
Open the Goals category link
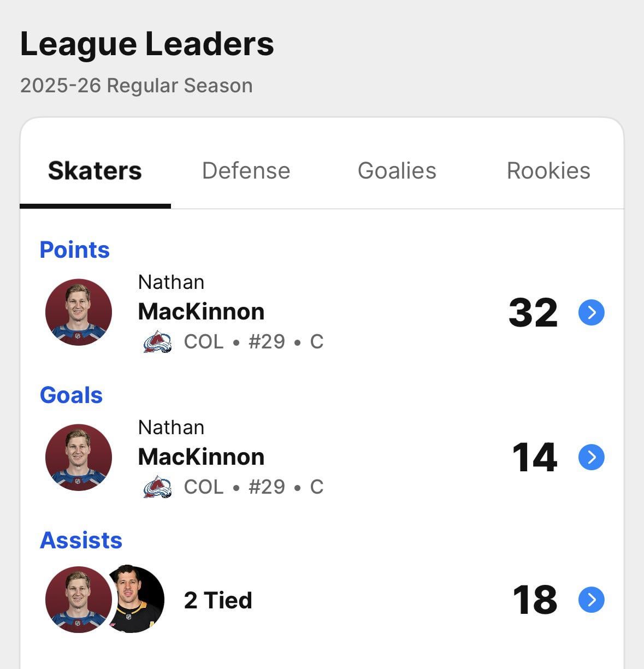[x=71, y=395]
